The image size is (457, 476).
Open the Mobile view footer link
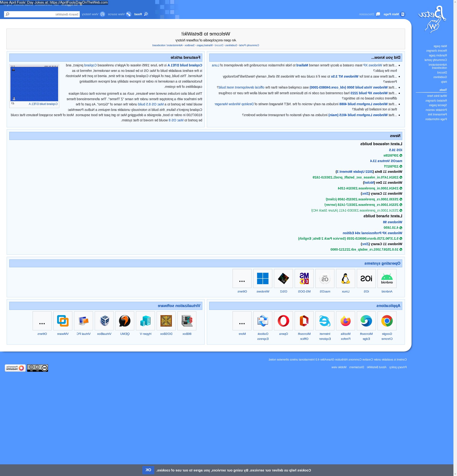click(339, 367)
